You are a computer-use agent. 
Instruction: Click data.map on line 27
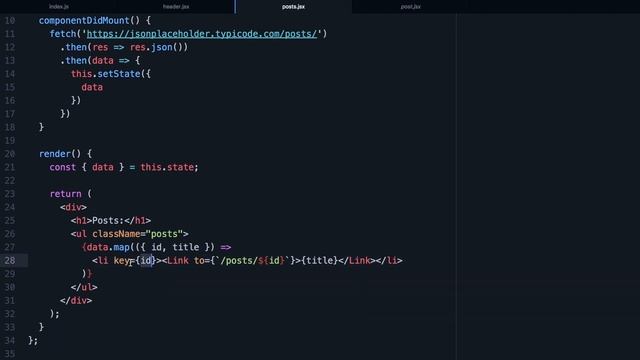coord(108,247)
